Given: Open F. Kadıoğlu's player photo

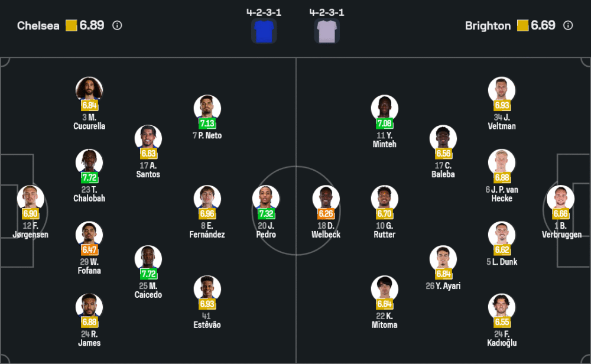Looking at the screenshot, I should [502, 306].
